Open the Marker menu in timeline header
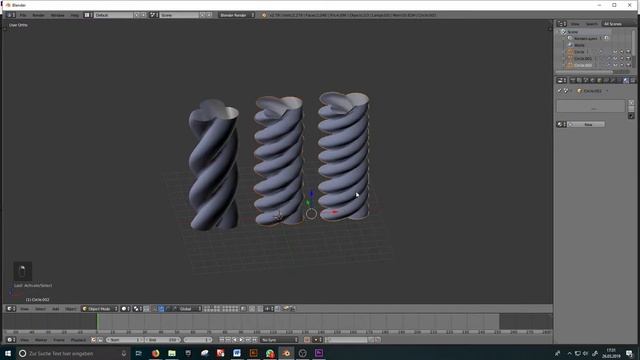640x360 pixels. 41,340
